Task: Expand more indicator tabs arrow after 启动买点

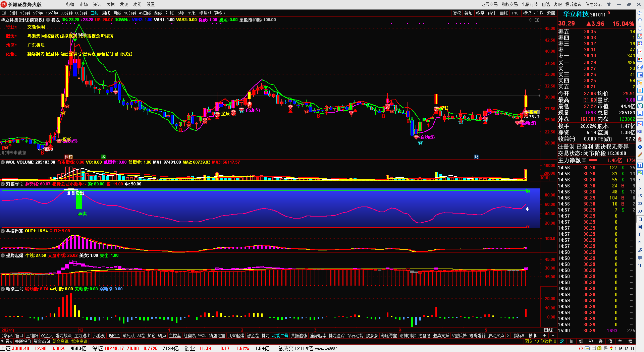Action: tap(508, 336)
